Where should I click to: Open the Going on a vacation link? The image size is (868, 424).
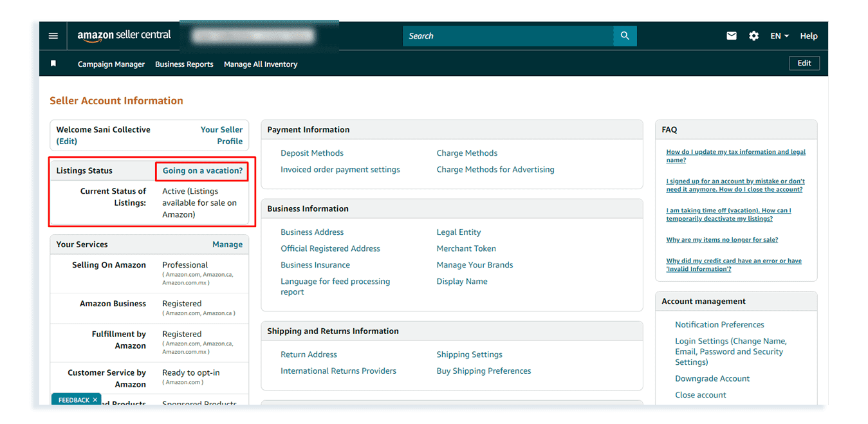point(201,171)
